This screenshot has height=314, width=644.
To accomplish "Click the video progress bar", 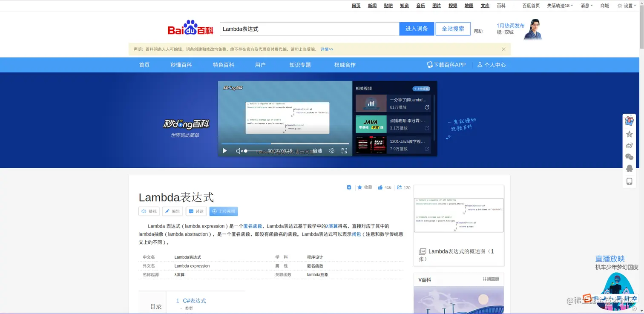I will [x=285, y=144].
